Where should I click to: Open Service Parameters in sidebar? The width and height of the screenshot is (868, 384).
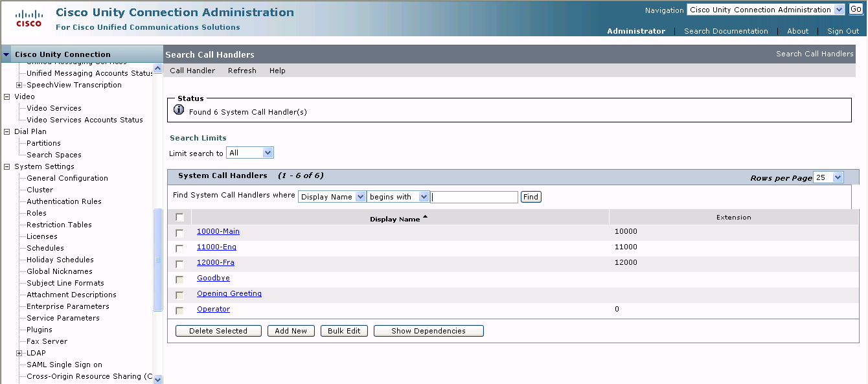(x=63, y=318)
